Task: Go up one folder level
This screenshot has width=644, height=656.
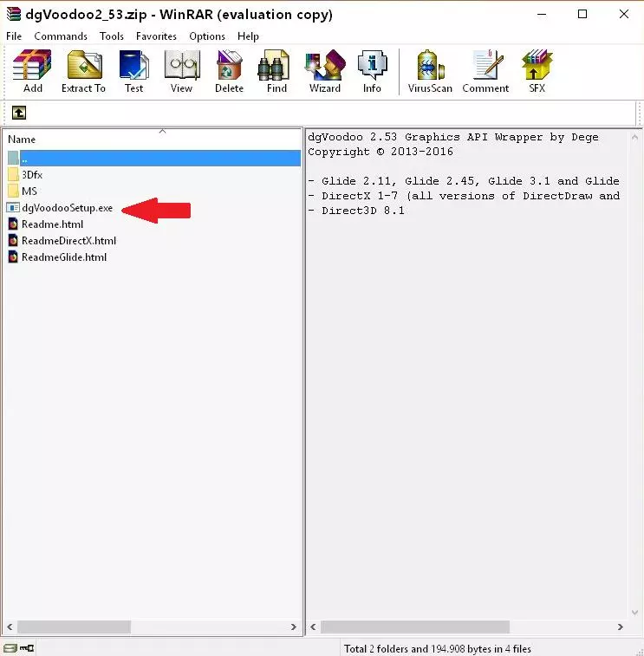Action: click(x=19, y=113)
